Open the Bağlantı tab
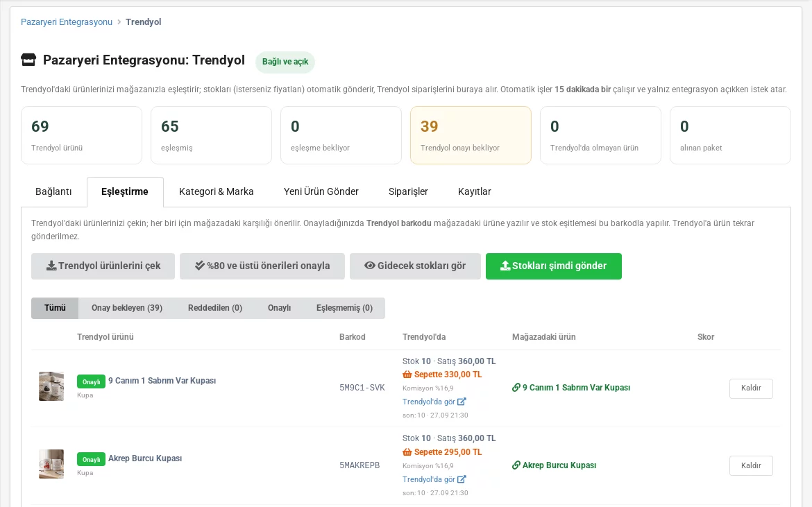Image resolution: width=812 pixels, height=507 pixels. tap(53, 192)
